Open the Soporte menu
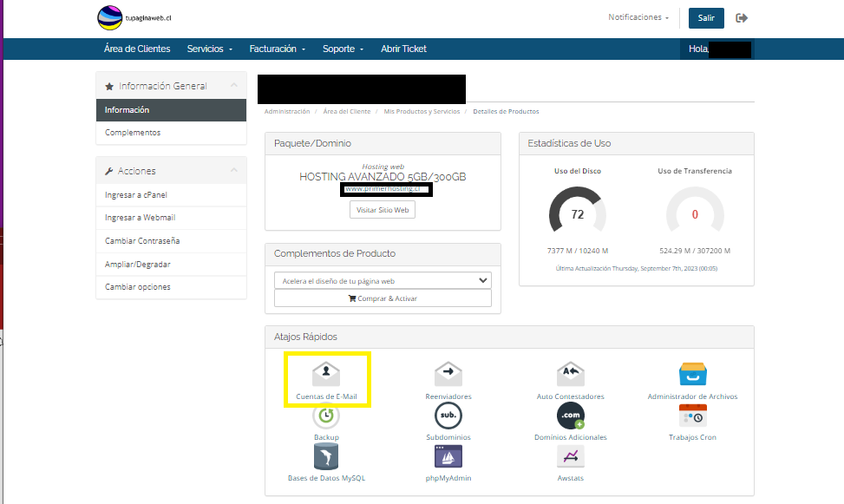The height and width of the screenshot is (504, 844). (343, 49)
